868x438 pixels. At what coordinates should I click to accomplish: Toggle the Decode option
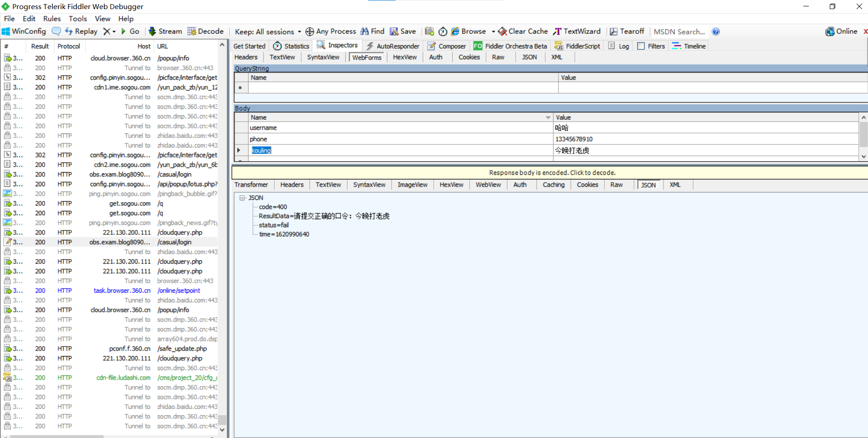pos(205,31)
